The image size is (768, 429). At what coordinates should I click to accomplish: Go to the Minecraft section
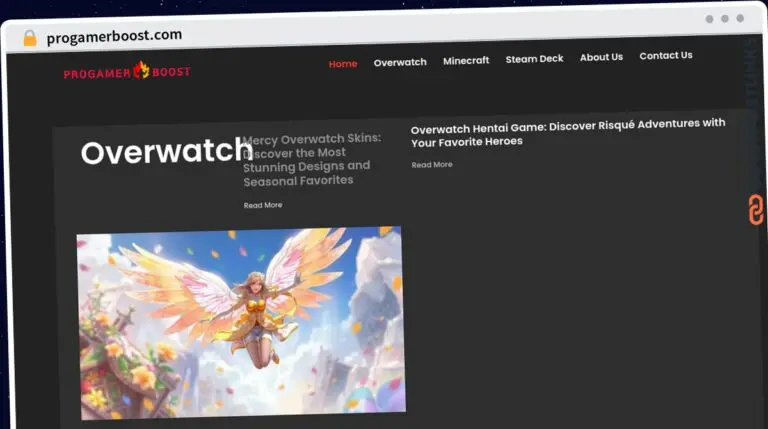(466, 61)
